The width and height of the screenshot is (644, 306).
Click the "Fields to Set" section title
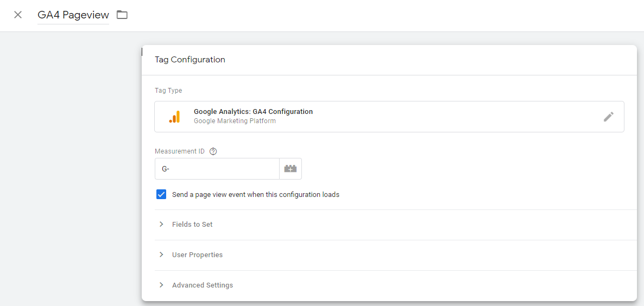tap(192, 224)
